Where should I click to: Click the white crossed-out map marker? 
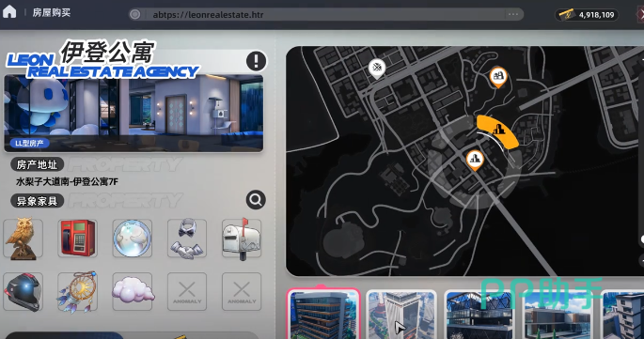(x=377, y=69)
